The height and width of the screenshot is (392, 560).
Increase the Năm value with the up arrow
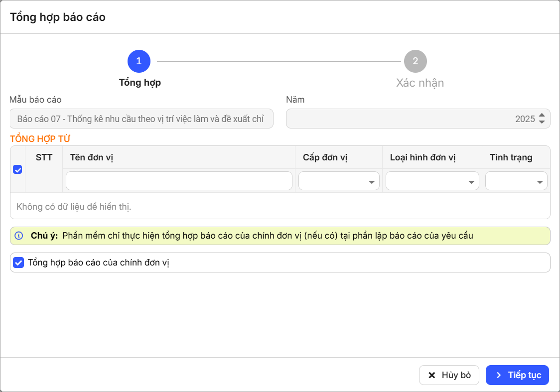pyautogui.click(x=542, y=116)
